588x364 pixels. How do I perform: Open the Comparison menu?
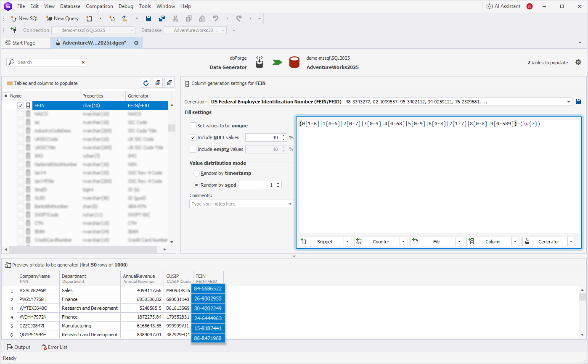(x=99, y=6)
